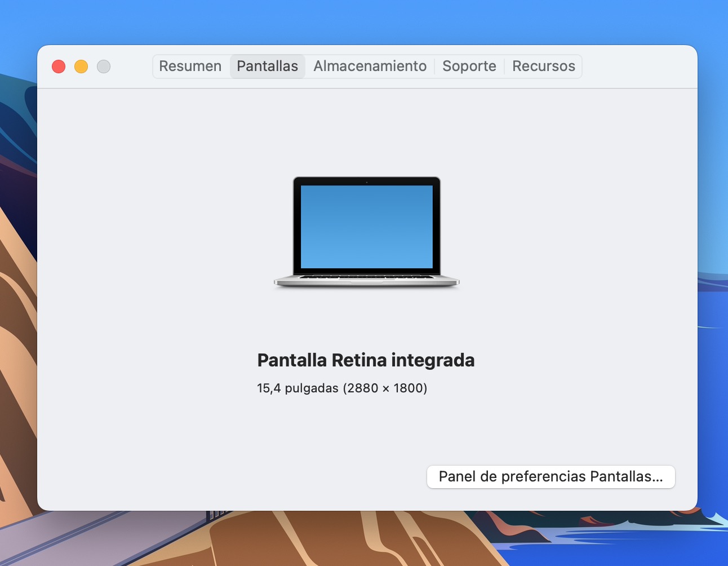The image size is (728, 566).
Task: Go to the Soporte tab
Action: (x=469, y=66)
